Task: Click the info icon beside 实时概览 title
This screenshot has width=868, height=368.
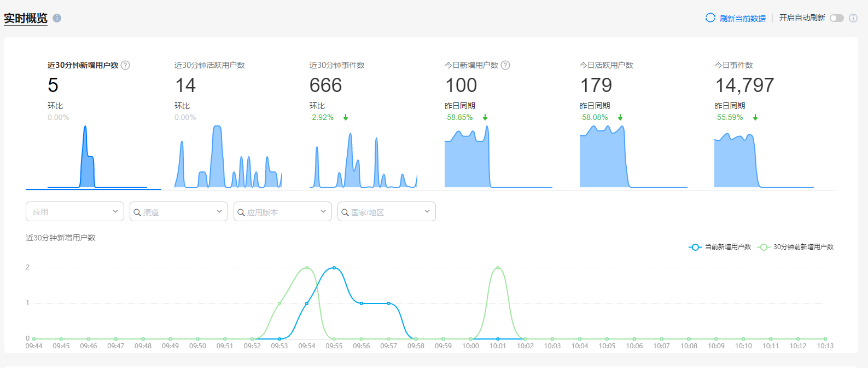Action: 57,18
